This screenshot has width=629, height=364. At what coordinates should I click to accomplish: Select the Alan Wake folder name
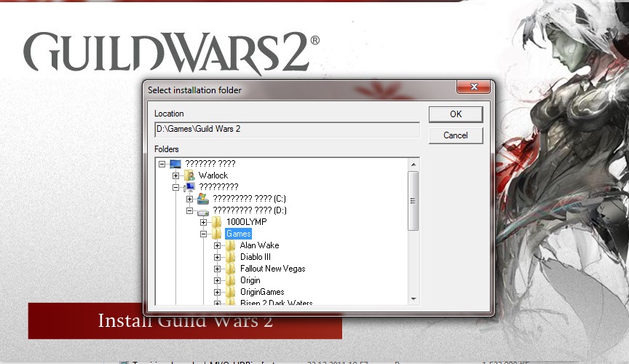click(x=260, y=245)
